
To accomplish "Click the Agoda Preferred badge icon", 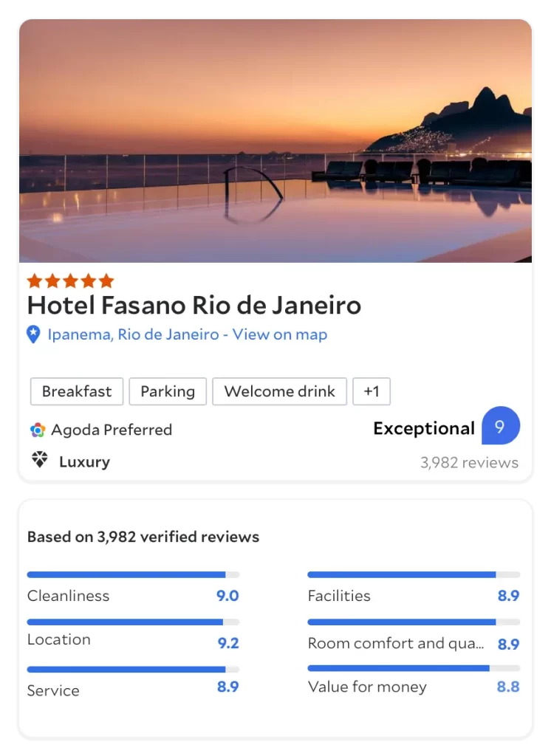I will coord(38,430).
